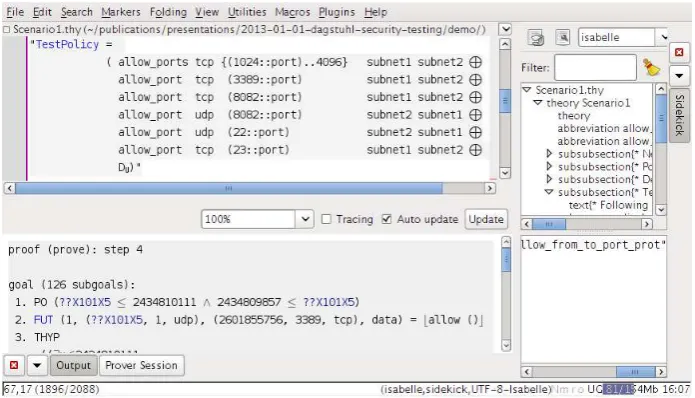Click the output panel scrollbar up arrow

506,242
